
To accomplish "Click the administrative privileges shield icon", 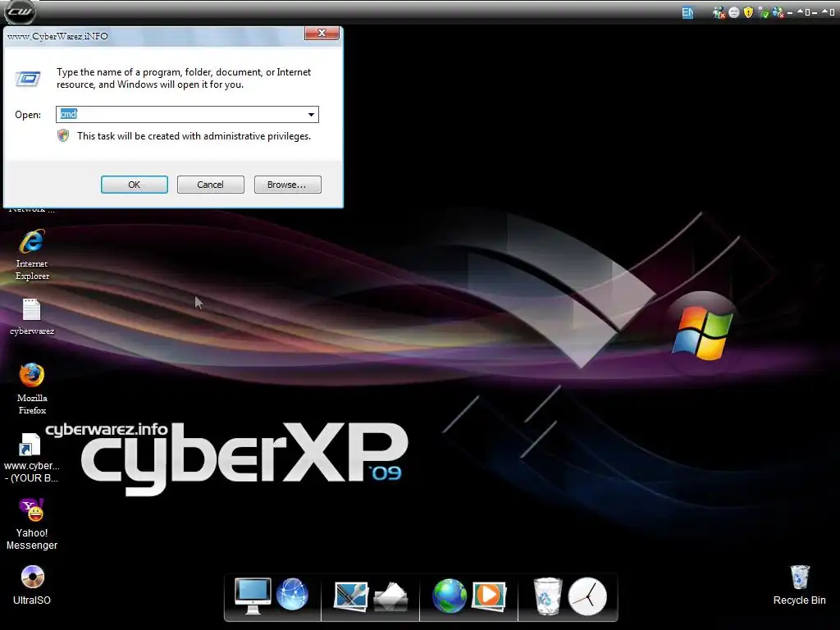I will tap(63, 135).
